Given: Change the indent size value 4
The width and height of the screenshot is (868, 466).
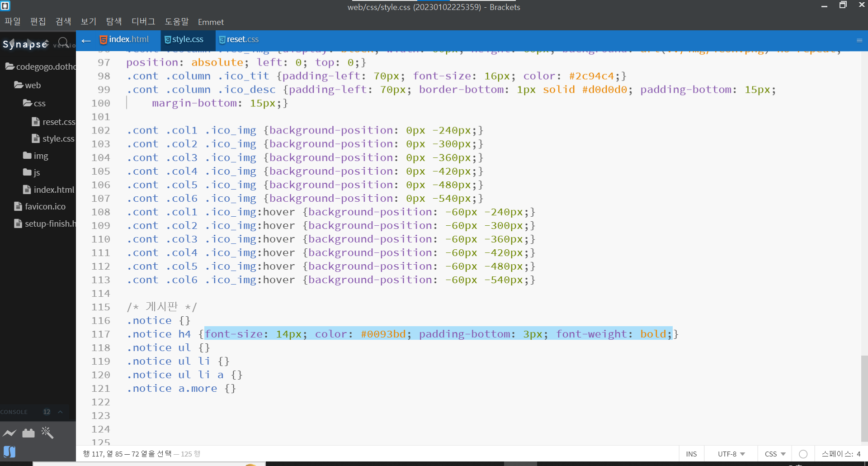Looking at the screenshot, I should coord(859,454).
